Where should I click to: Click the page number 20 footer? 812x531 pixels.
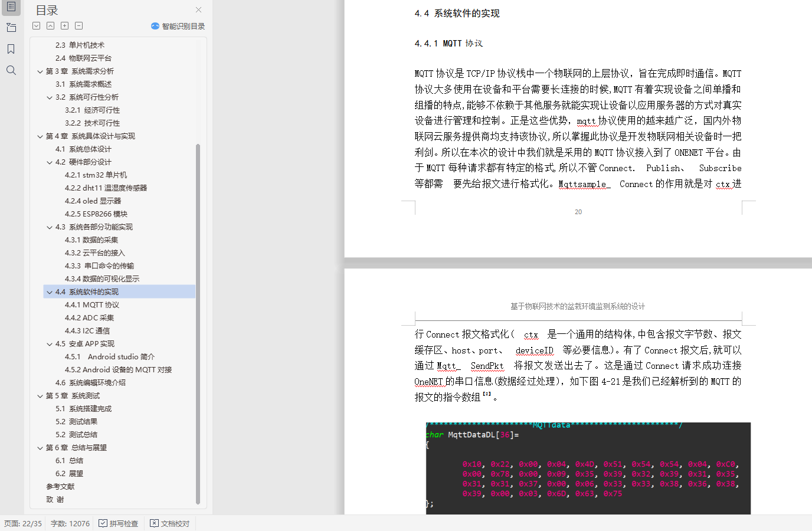[578, 212]
